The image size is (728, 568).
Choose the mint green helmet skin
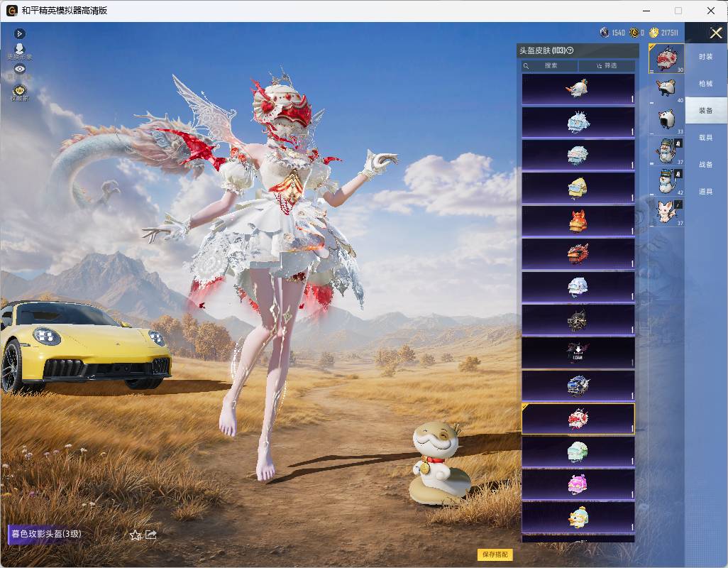[x=578, y=452]
